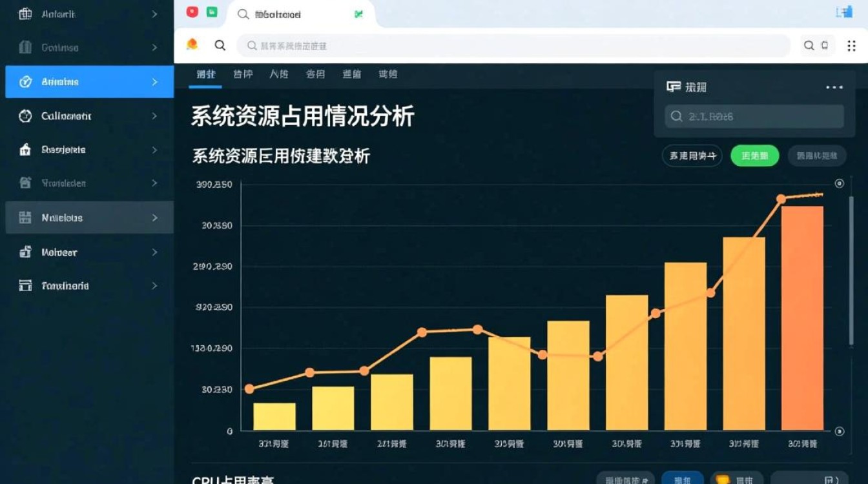Click the house icon beside the Rasjeiris item

25,150
